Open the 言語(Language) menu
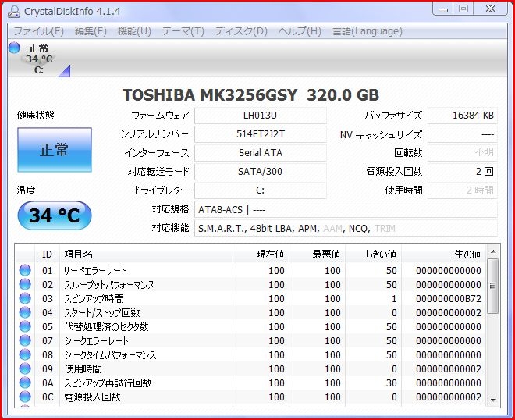 click(x=368, y=31)
